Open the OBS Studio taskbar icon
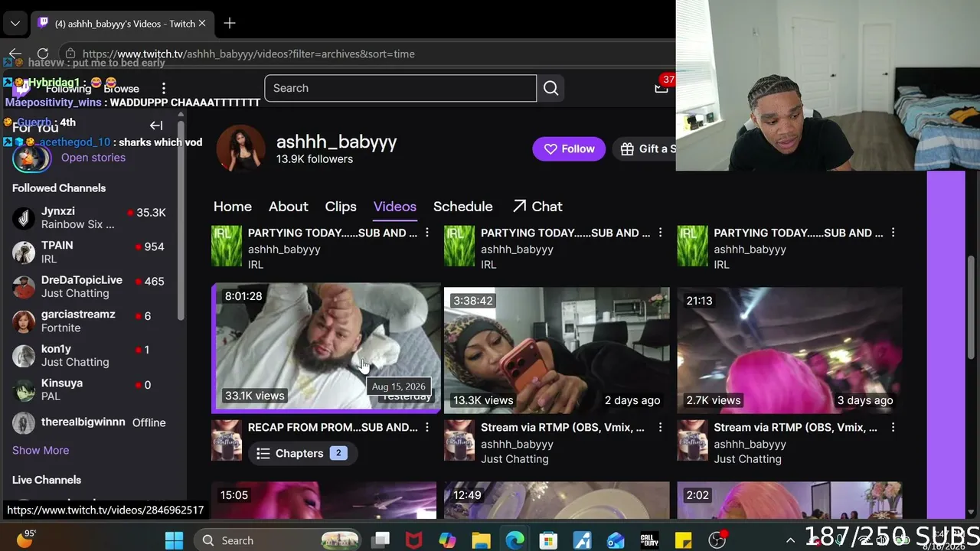This screenshot has height=551, width=980. [717, 540]
